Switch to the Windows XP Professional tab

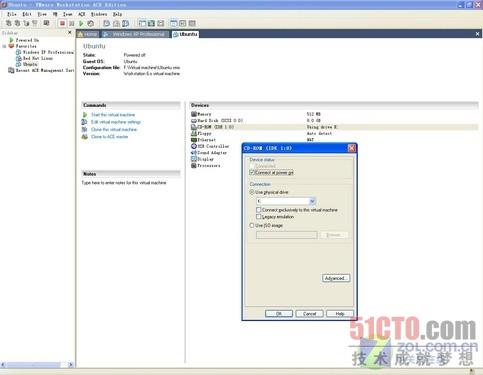pos(135,34)
